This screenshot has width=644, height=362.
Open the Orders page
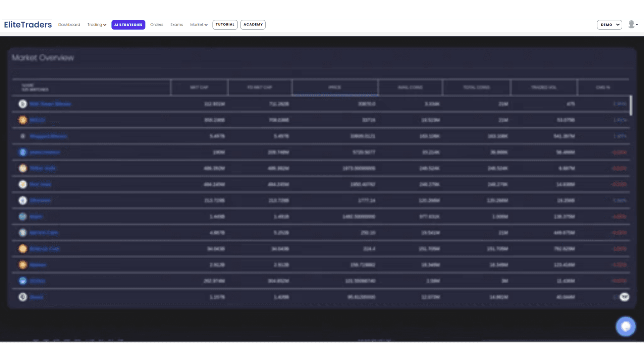point(157,24)
